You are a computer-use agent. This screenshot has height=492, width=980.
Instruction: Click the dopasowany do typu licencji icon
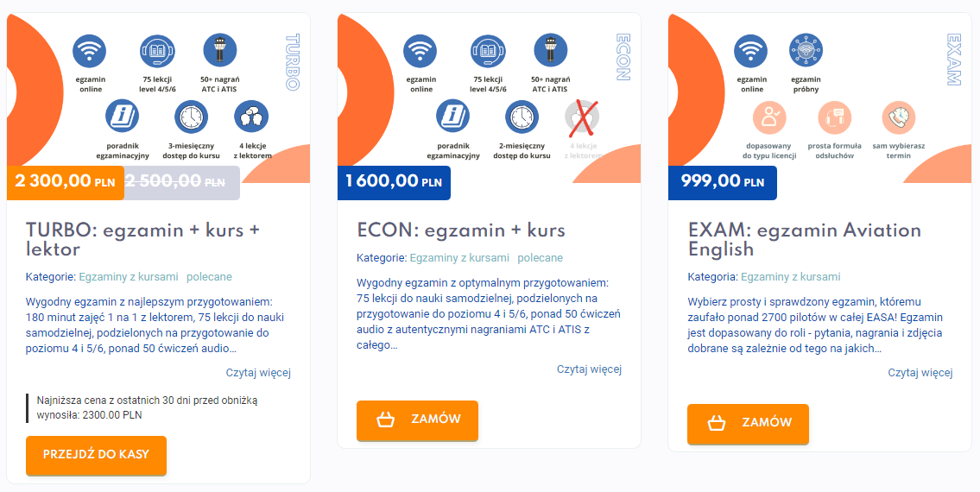coord(769,117)
